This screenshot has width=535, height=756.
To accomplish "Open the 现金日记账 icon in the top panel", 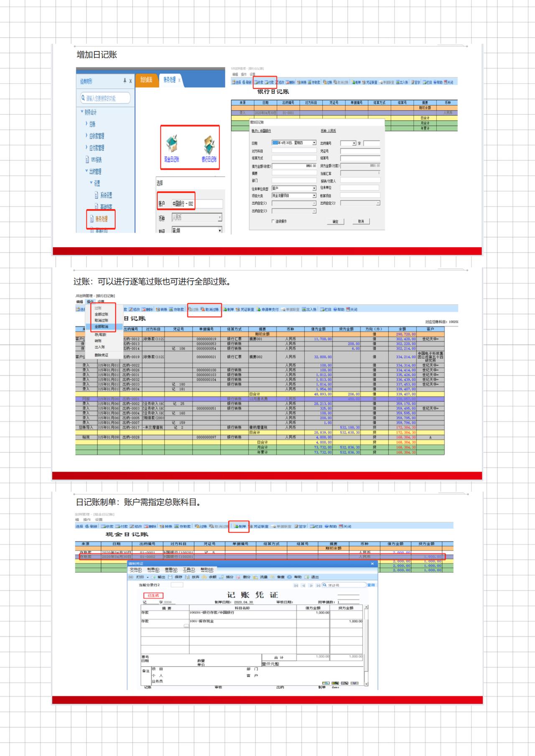I will tap(171, 149).
